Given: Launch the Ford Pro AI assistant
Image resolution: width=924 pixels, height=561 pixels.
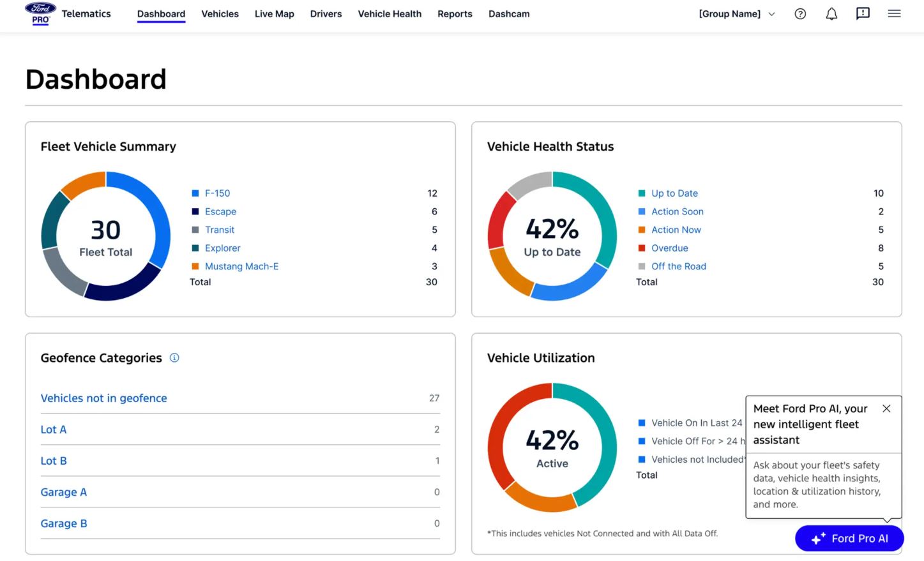Looking at the screenshot, I should [x=849, y=539].
